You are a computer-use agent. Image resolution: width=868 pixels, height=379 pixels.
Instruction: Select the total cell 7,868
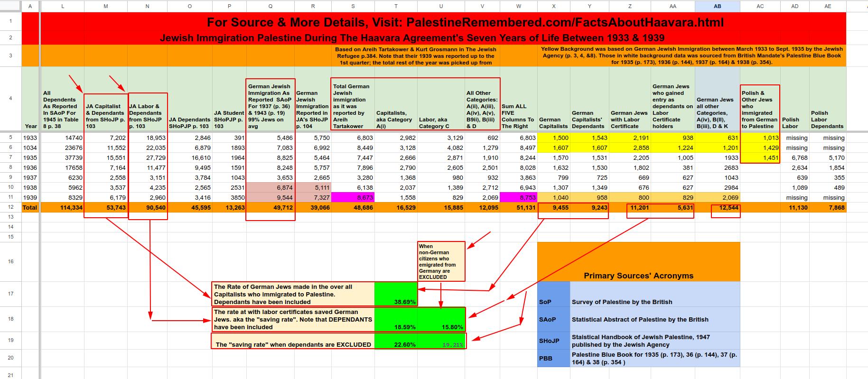pyautogui.click(x=828, y=207)
